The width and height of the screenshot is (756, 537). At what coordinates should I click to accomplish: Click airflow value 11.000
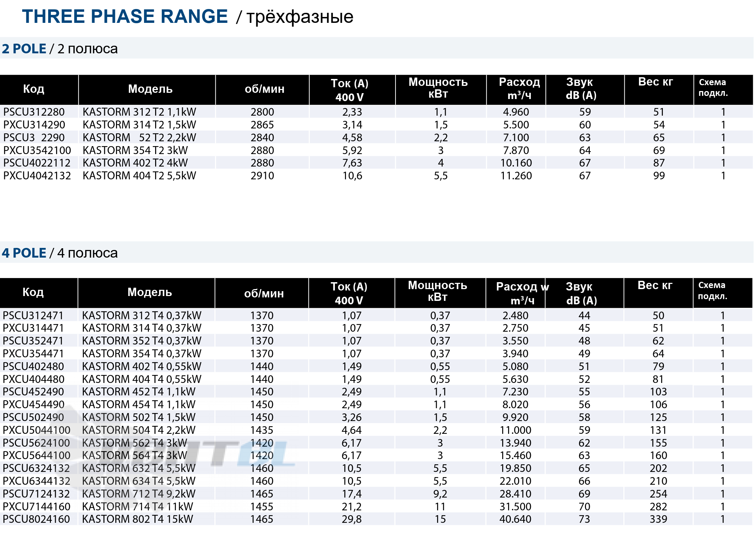point(515,430)
